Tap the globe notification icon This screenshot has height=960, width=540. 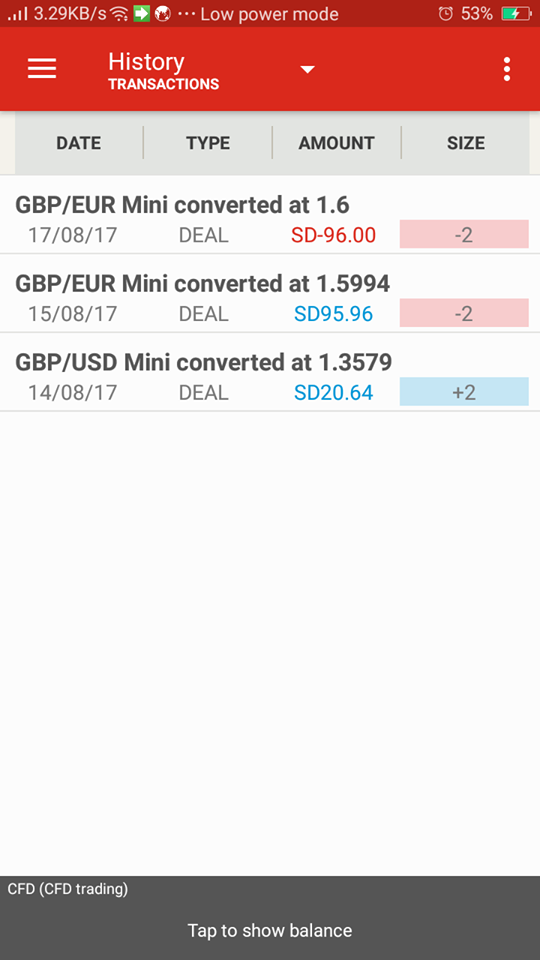tap(162, 13)
